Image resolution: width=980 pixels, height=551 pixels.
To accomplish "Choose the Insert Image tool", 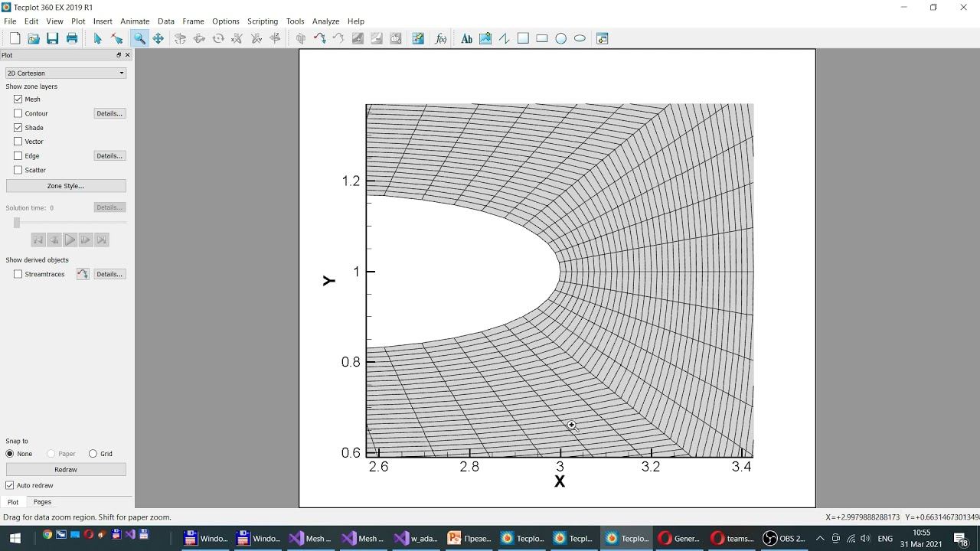I will [485, 38].
